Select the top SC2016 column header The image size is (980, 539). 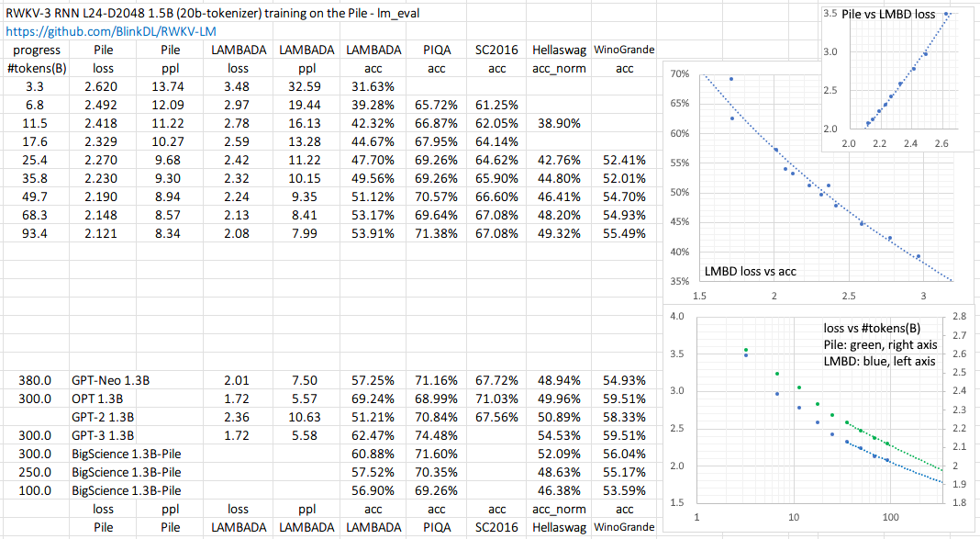(x=496, y=50)
